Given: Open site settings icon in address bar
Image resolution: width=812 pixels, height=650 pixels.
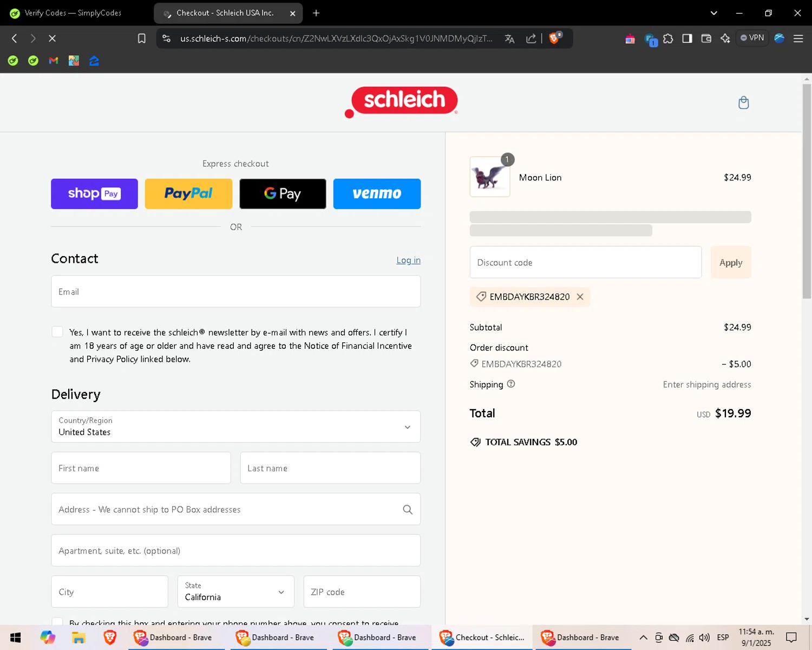Looking at the screenshot, I should point(167,38).
